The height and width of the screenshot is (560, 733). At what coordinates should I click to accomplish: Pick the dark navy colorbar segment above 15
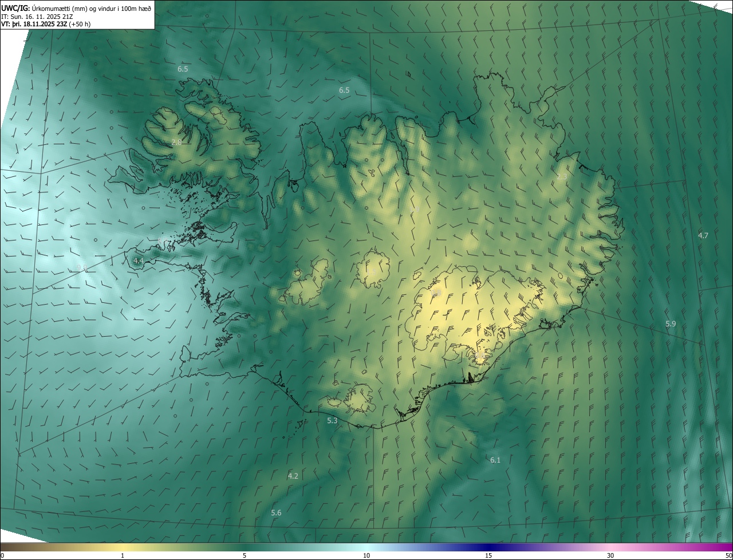point(488,547)
